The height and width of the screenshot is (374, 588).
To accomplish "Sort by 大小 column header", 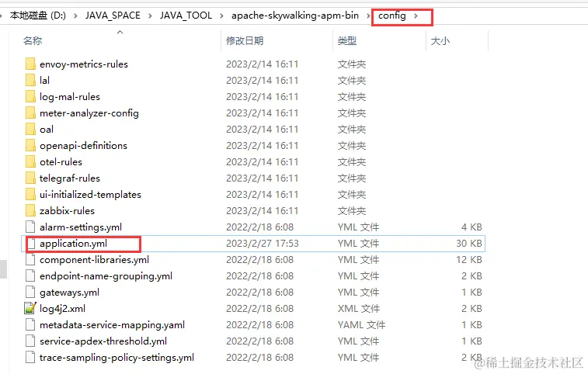I will pos(440,40).
